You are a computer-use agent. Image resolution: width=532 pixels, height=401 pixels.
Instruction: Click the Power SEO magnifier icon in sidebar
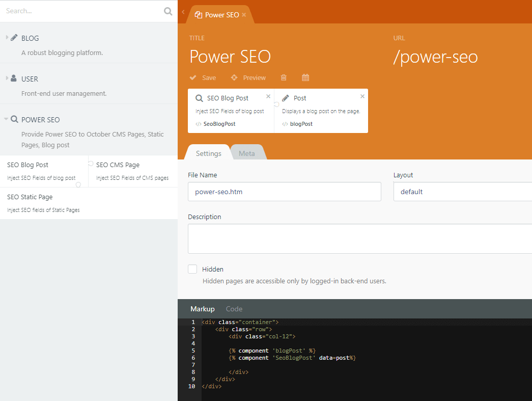coord(14,119)
